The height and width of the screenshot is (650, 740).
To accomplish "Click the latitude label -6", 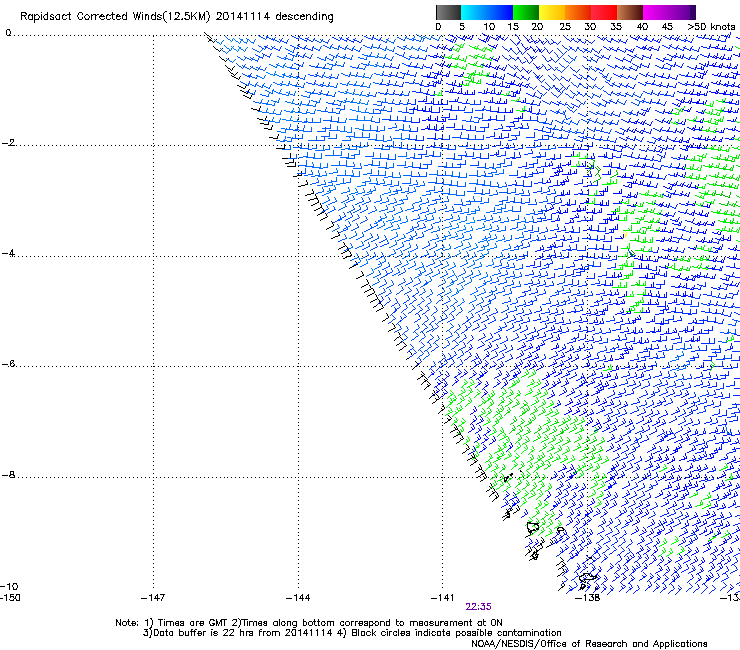I will 8,364.
